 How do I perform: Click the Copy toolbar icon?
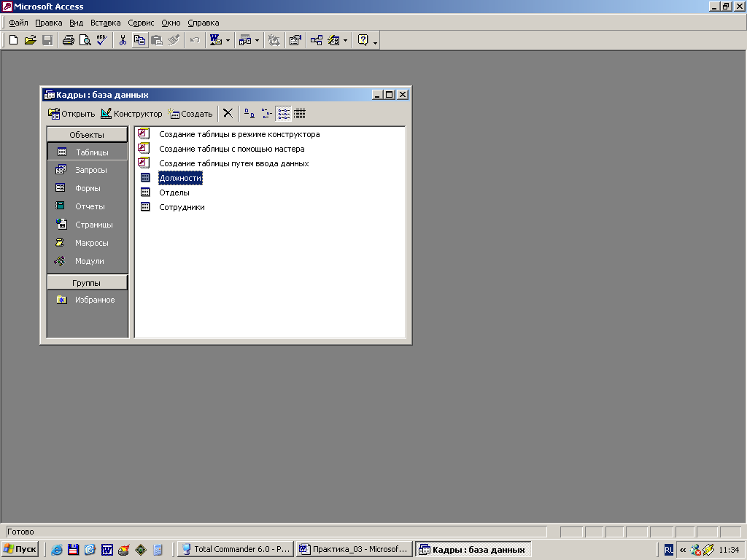click(x=139, y=40)
